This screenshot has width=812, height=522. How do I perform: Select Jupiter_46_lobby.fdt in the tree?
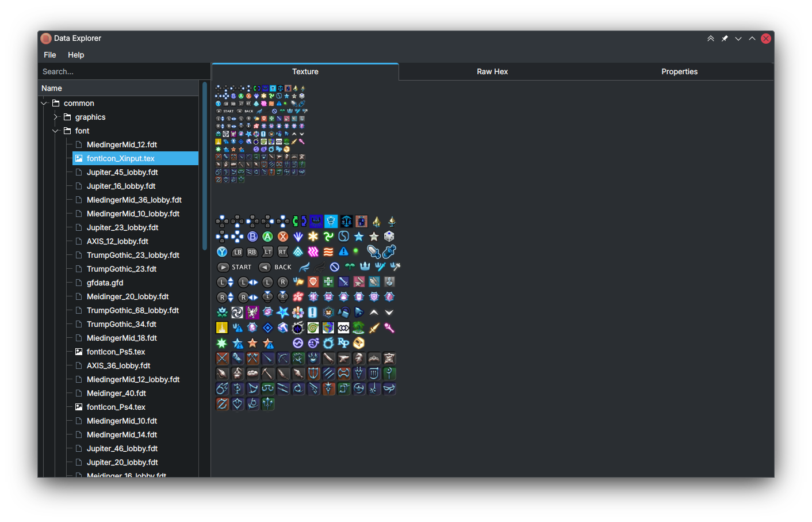coord(122,448)
